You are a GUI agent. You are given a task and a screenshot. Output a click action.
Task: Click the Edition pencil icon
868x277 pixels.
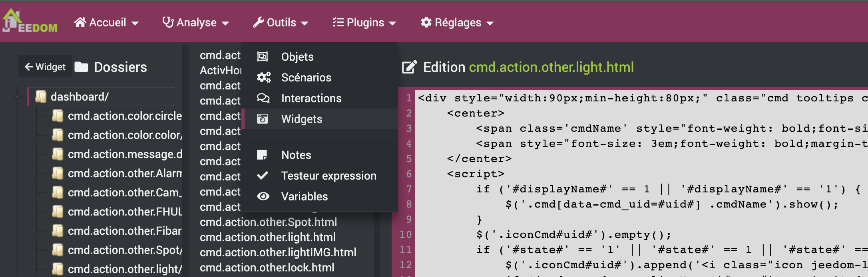(x=409, y=67)
